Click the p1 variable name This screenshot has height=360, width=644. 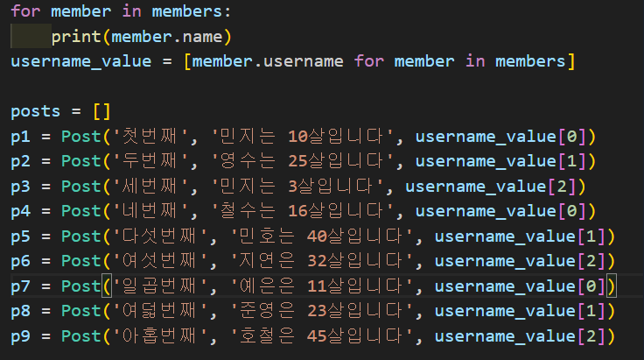tap(20, 137)
